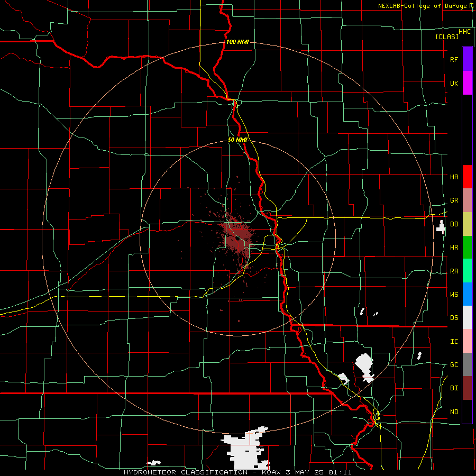476x476 pixels.
Task: Select the pink IC ice crystals swatch
Action: click(x=467, y=341)
